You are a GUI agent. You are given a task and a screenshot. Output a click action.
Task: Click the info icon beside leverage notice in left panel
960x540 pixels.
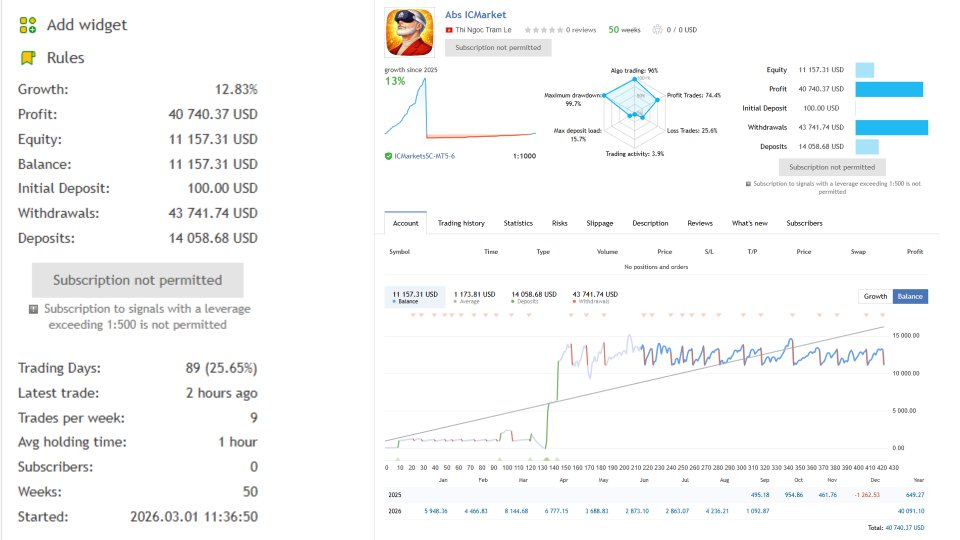pos(34,309)
